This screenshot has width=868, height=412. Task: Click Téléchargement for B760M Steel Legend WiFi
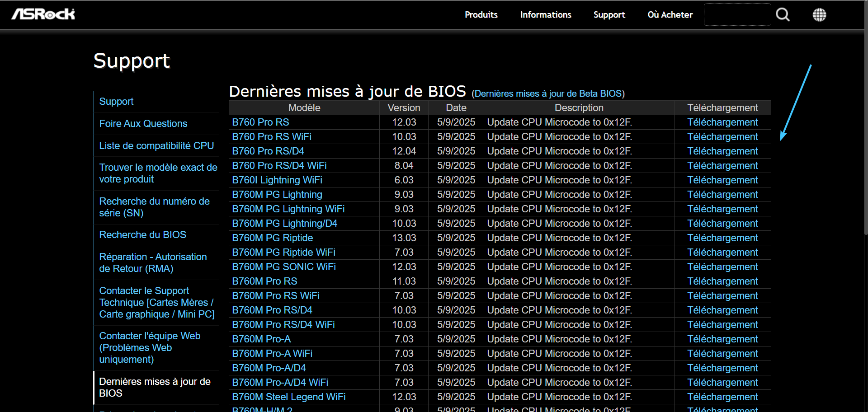click(722, 397)
